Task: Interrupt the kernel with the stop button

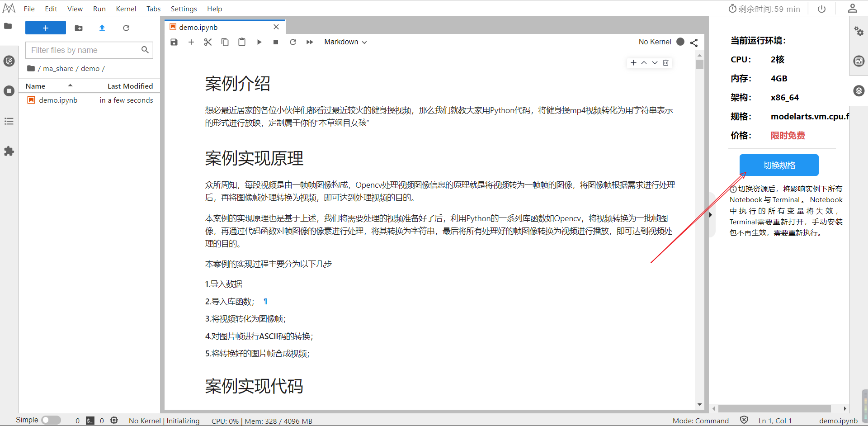Action: [276, 42]
